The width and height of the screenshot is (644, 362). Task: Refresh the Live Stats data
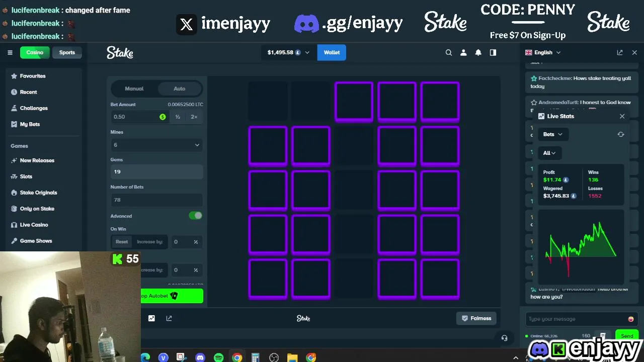click(621, 134)
